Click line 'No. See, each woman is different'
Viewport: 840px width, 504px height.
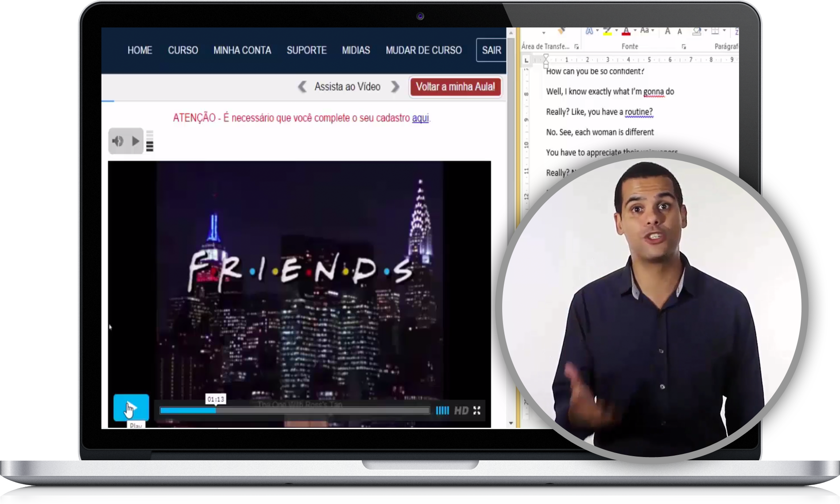click(600, 132)
